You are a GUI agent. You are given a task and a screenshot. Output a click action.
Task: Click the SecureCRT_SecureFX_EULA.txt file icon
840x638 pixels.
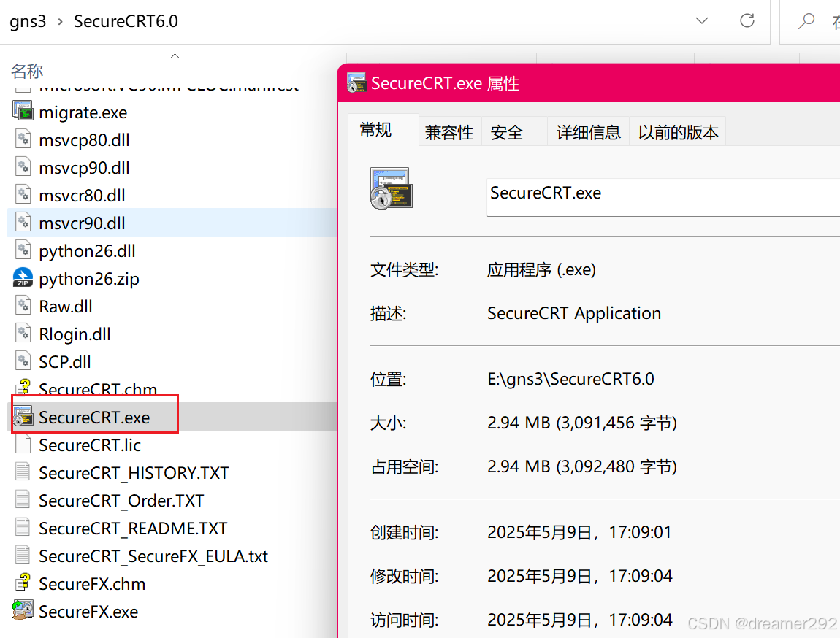23,556
